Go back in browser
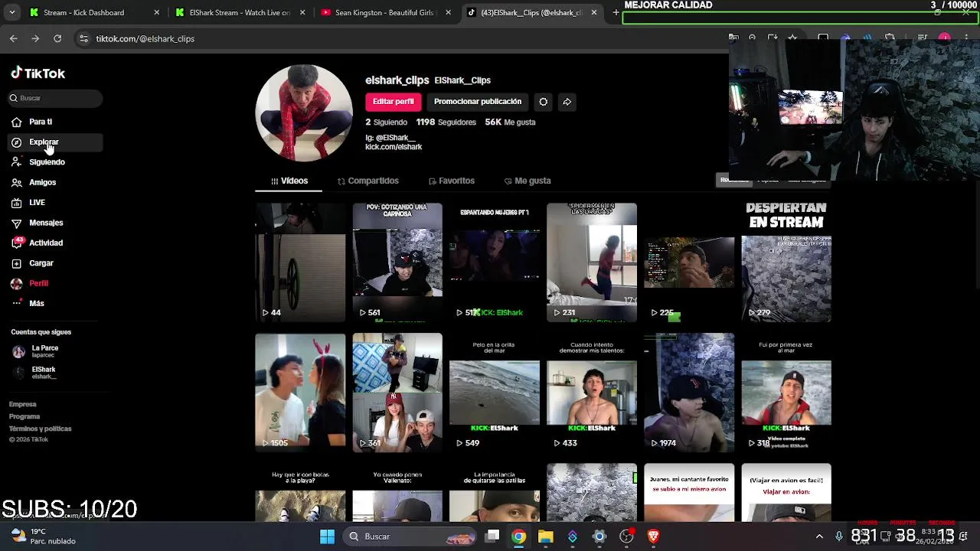 click(x=14, y=38)
